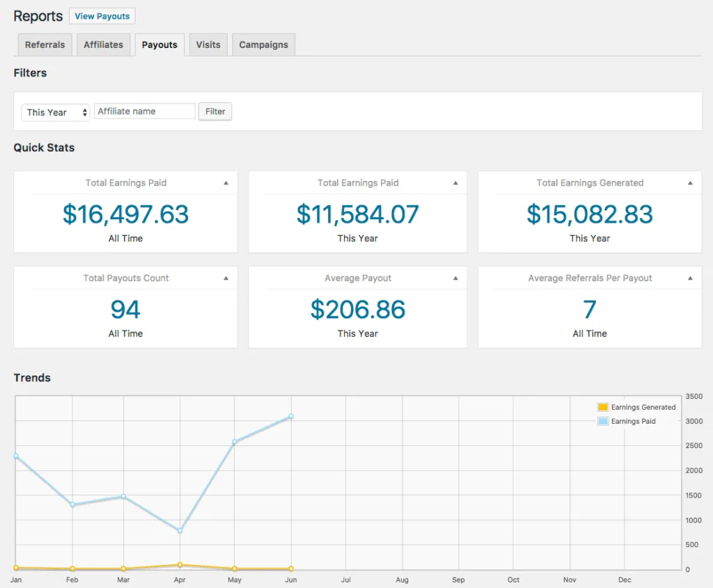Image resolution: width=713 pixels, height=588 pixels.
Task: Open the Campaigns report tab
Action: point(263,44)
